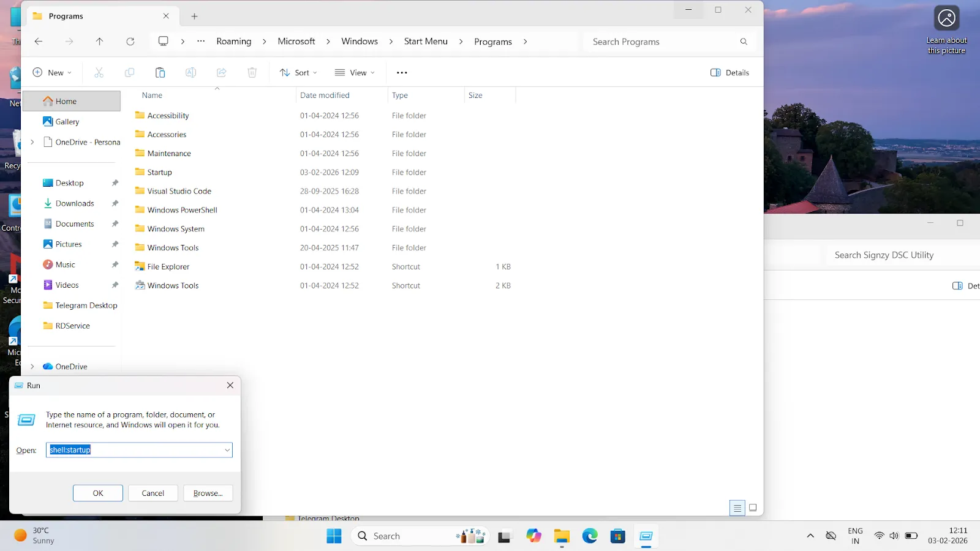980x551 pixels.
Task: Open Copilot from the taskbar
Action: (533, 536)
